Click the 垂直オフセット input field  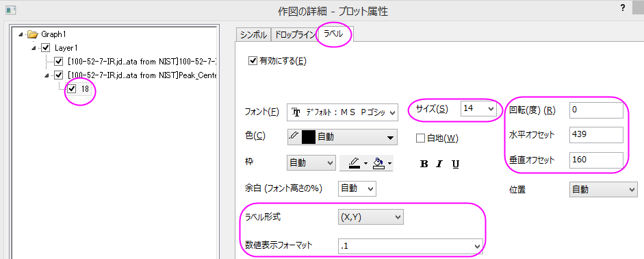coord(596,160)
